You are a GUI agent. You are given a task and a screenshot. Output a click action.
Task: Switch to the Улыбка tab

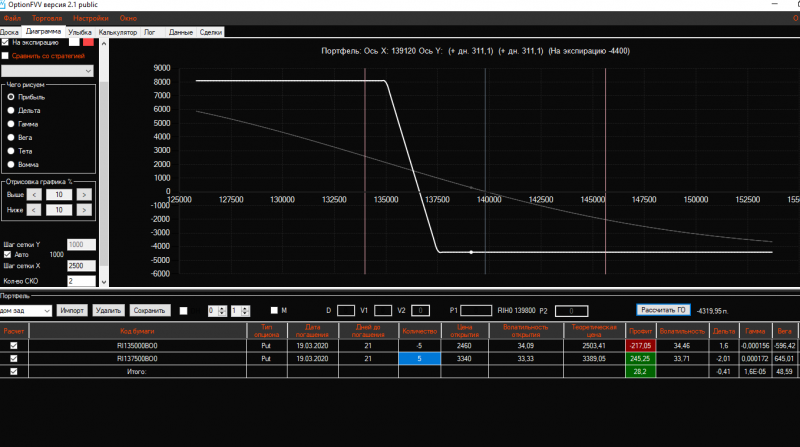point(80,32)
